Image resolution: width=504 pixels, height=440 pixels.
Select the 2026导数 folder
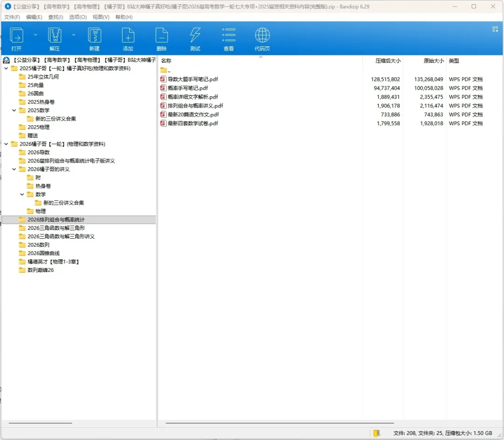34,152
